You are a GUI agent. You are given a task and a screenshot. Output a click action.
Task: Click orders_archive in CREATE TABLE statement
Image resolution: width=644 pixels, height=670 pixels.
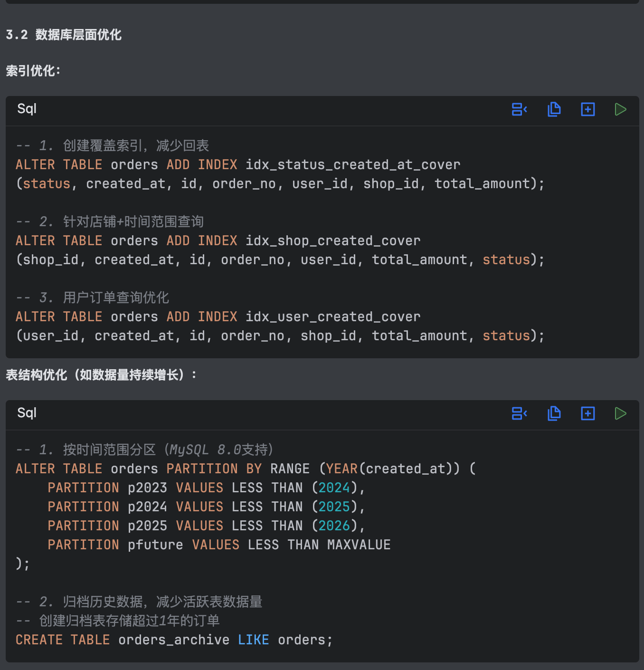pos(173,640)
